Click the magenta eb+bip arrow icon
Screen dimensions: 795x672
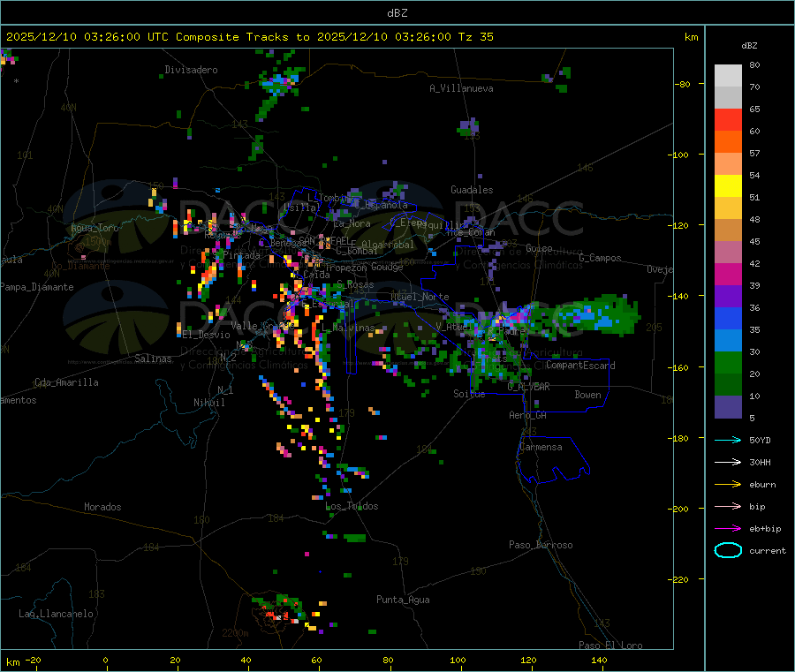click(x=728, y=529)
